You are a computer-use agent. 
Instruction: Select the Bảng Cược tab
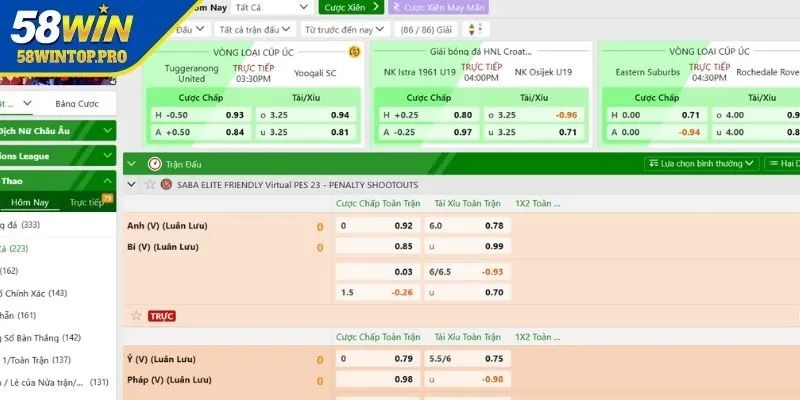tap(78, 104)
